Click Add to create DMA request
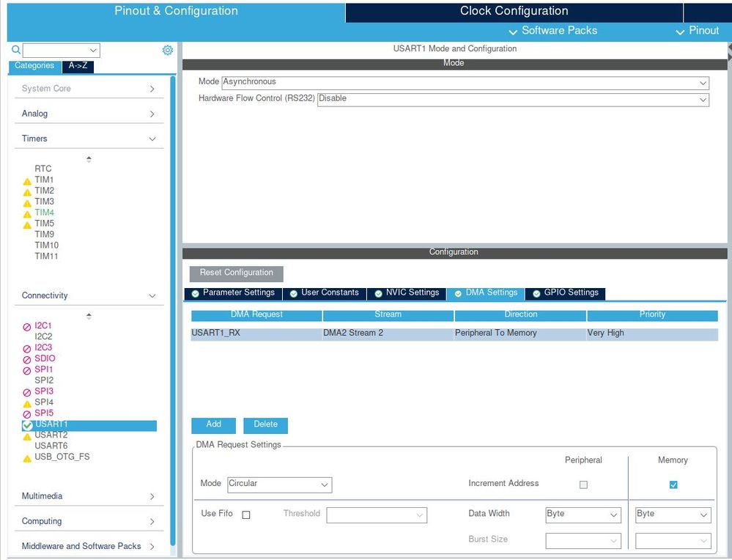The image size is (732, 560). (213, 425)
